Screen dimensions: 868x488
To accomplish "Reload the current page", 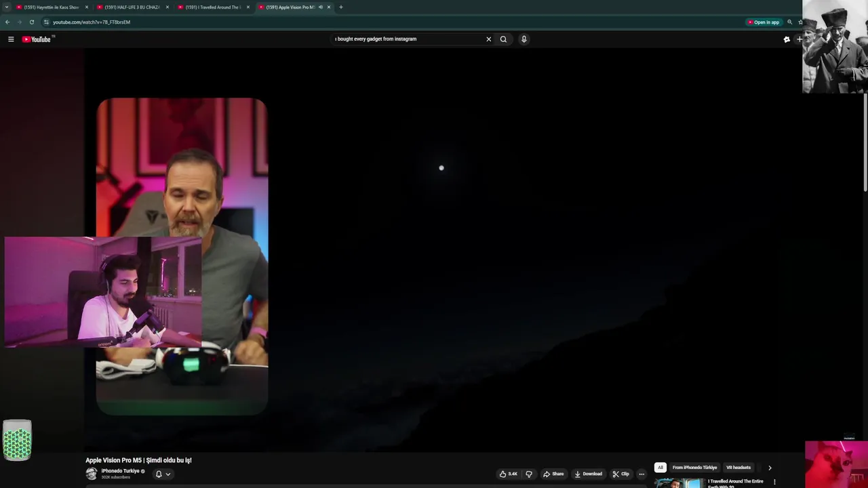I will tap(31, 22).
